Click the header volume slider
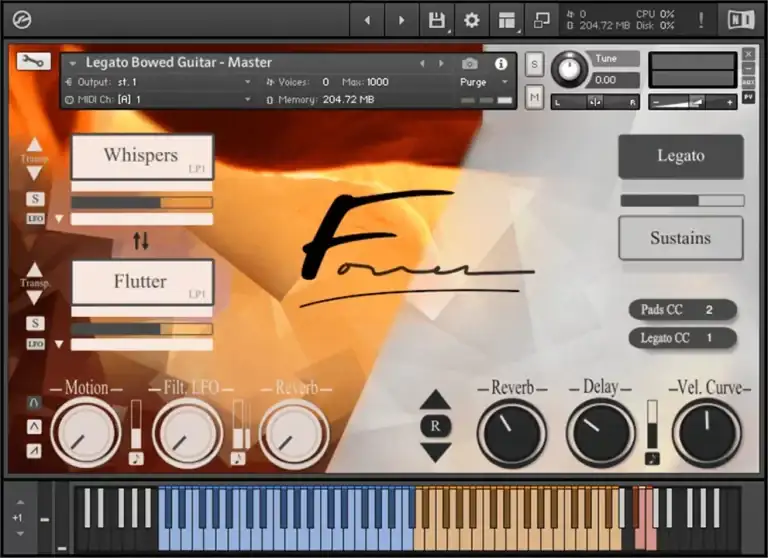 pyautogui.click(x=693, y=102)
